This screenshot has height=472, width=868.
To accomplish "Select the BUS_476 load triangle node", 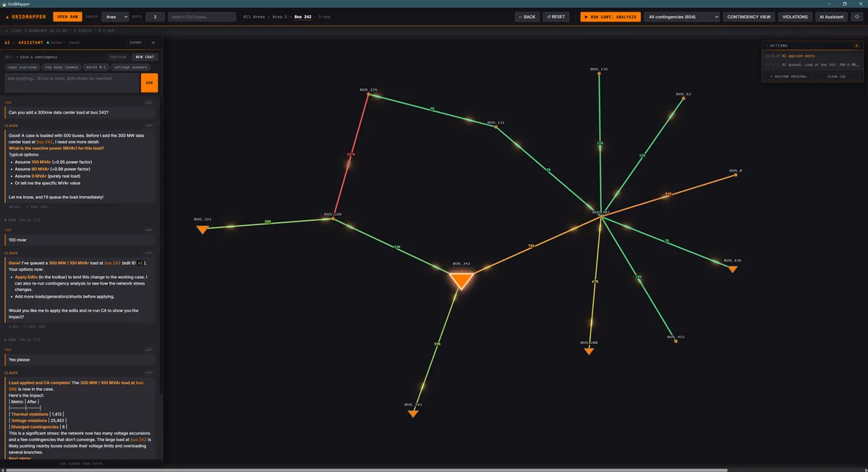I will click(733, 269).
